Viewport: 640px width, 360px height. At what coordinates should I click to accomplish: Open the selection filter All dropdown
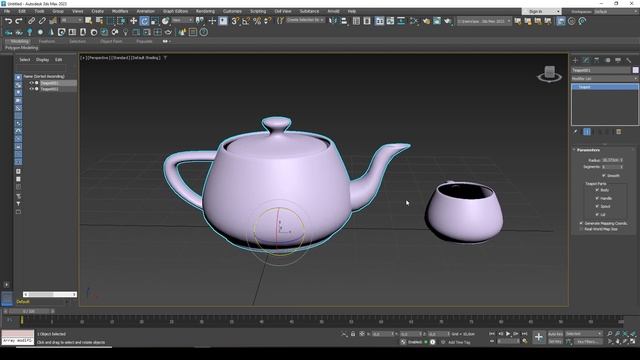click(71, 20)
